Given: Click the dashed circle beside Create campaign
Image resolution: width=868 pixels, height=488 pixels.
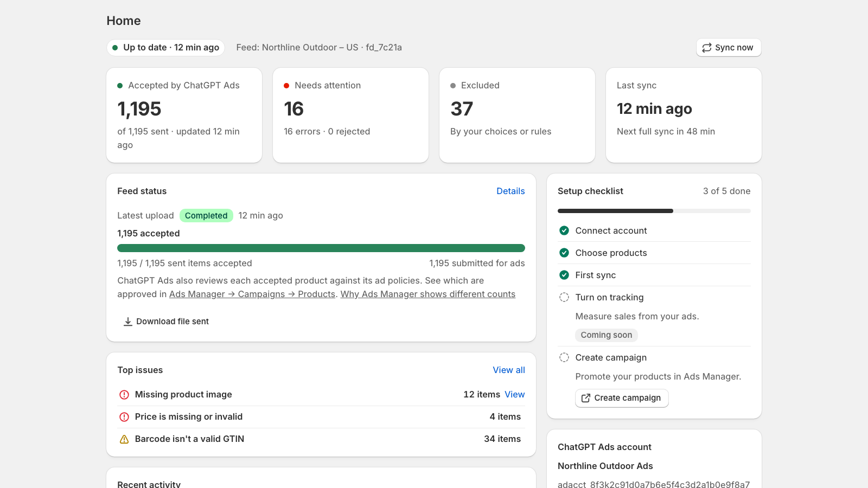Looking at the screenshot, I should coord(564,357).
